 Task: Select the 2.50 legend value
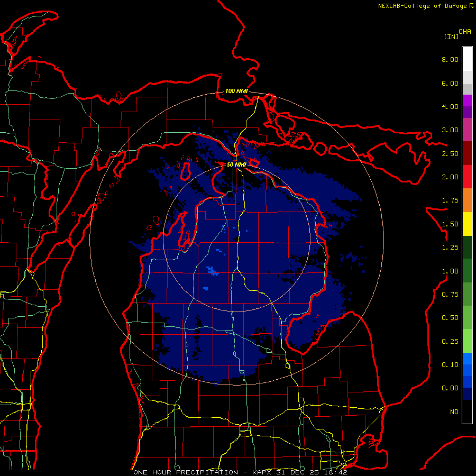pyautogui.click(x=450, y=153)
